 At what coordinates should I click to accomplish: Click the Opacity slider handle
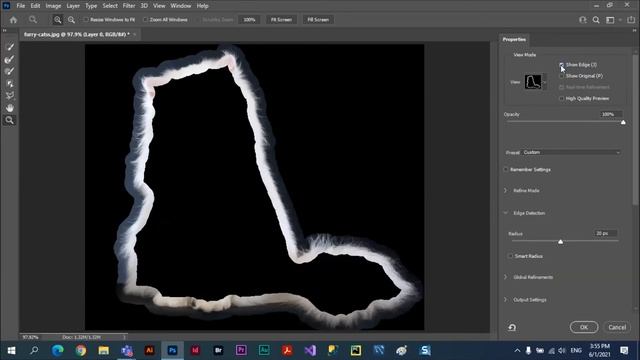point(623,122)
